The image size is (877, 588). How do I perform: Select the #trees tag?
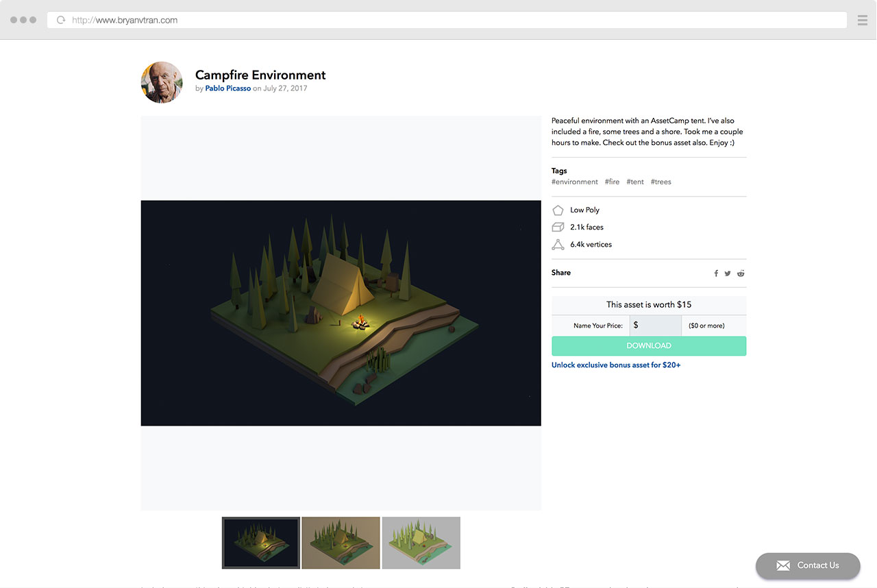tap(661, 182)
